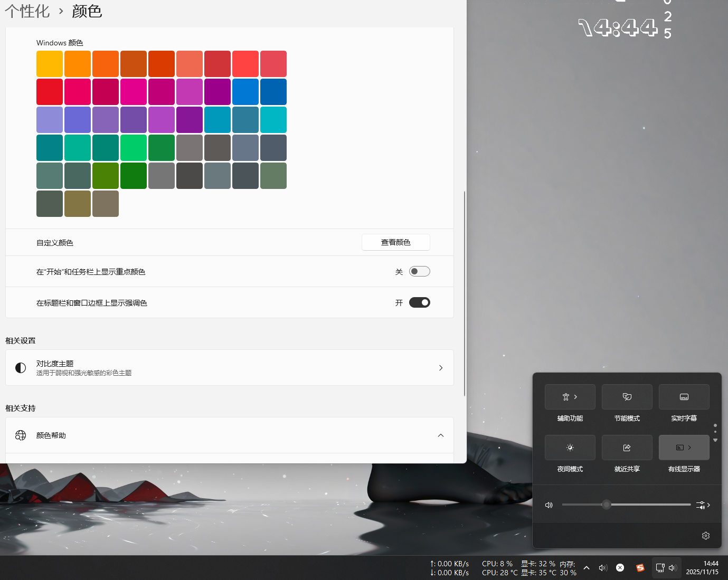
Task: Turn on 在"开始"和任务栏上显示重点颜色 switch
Action: [x=420, y=271]
